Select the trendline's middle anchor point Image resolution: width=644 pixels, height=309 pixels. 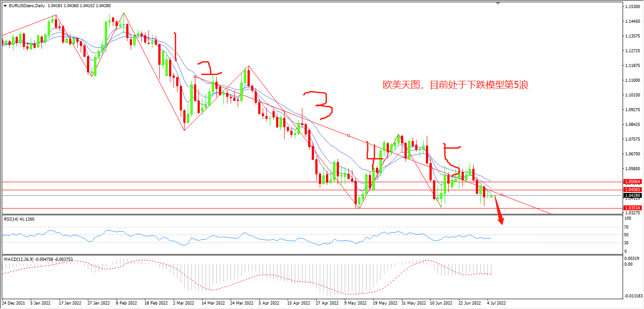pyautogui.click(x=348, y=135)
